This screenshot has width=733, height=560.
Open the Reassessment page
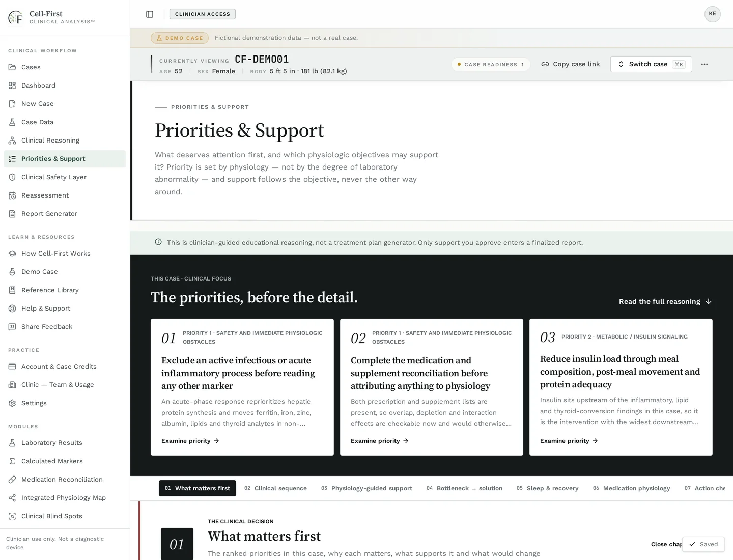pyautogui.click(x=65, y=195)
